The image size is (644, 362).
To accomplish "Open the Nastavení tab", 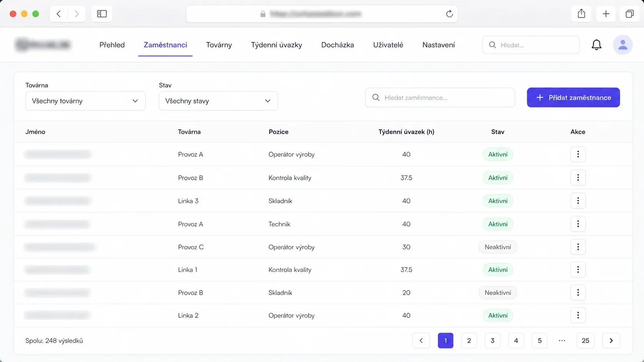I will tap(439, 45).
